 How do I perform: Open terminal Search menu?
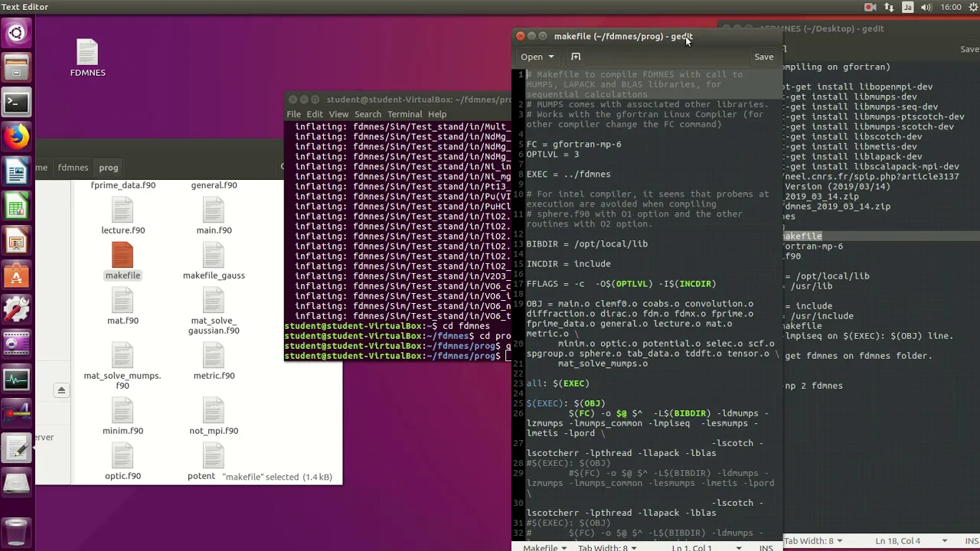(x=367, y=114)
